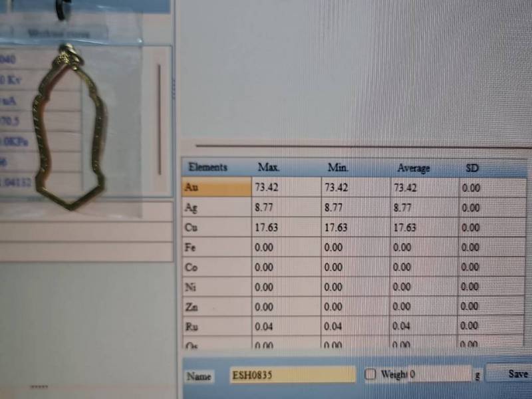This screenshot has width=532, height=399.
Task: Click the SD column header
Action: point(472,168)
